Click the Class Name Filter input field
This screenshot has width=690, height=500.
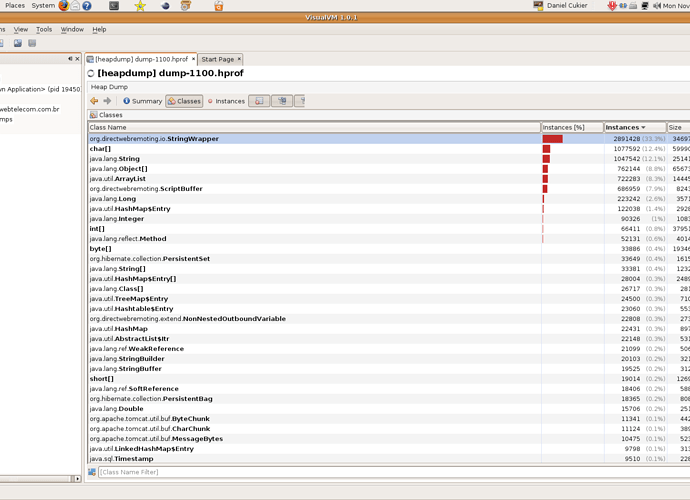point(394,472)
